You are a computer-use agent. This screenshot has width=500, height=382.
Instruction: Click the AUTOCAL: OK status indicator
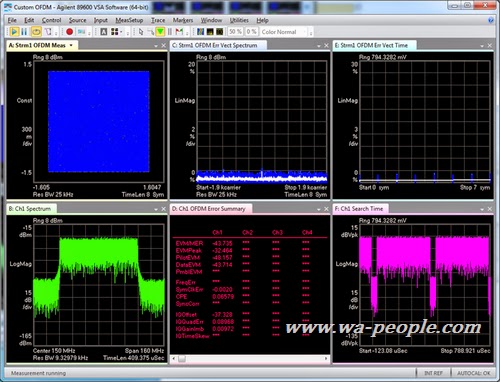(x=473, y=373)
